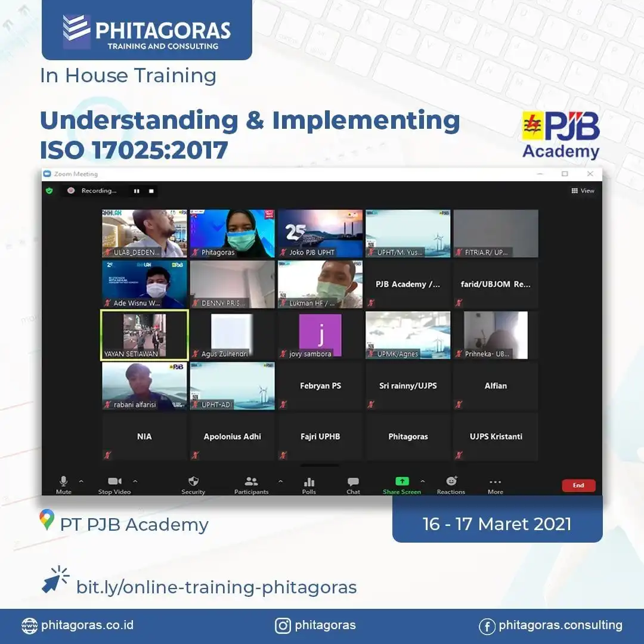Open the Chat bubble icon
644x644 pixels.
click(x=353, y=481)
